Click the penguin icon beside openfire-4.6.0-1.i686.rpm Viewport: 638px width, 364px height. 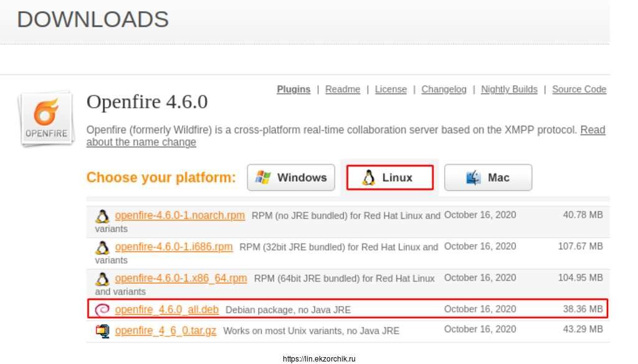(x=102, y=248)
